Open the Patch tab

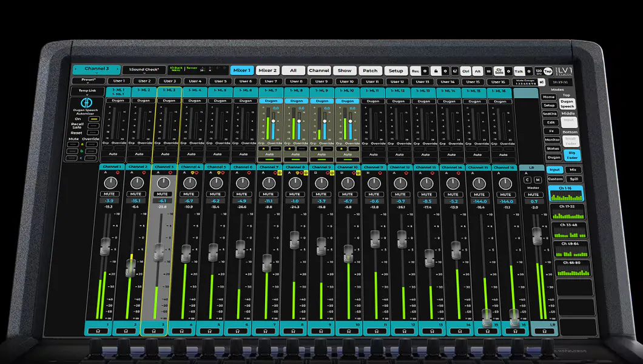[x=370, y=70]
